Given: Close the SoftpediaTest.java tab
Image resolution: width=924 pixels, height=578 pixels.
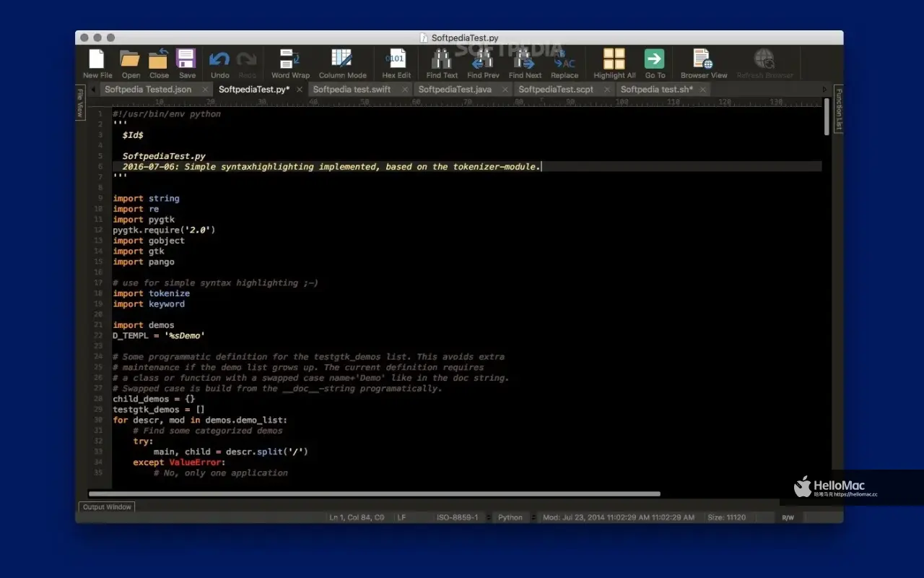Looking at the screenshot, I should point(505,90).
